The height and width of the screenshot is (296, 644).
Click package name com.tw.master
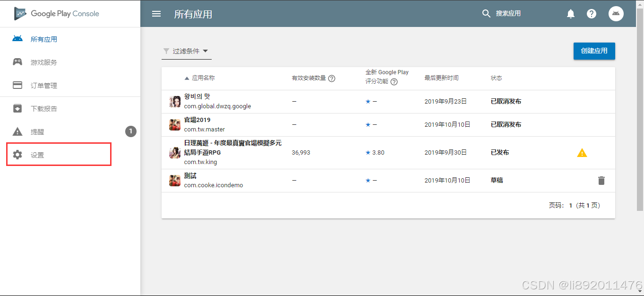click(x=205, y=130)
